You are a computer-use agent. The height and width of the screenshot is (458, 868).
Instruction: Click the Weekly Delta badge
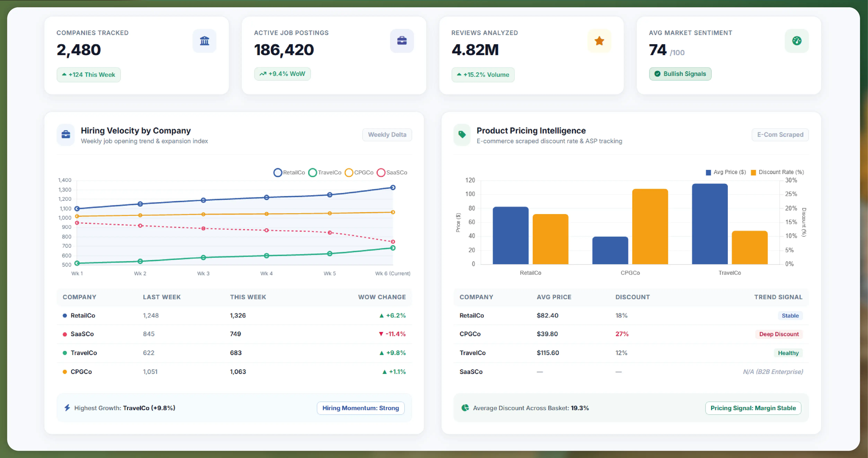tap(387, 135)
